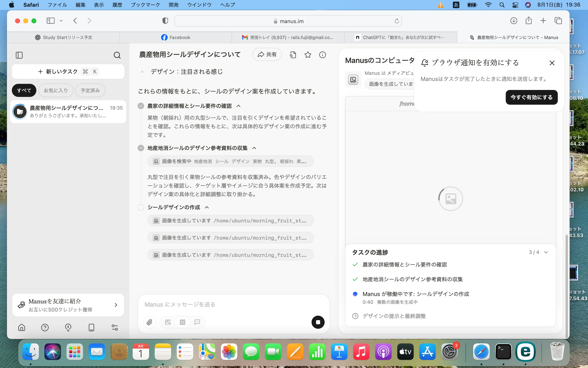588x368 pixels.
Task: Open Safari downloads icon
Action: point(514,21)
